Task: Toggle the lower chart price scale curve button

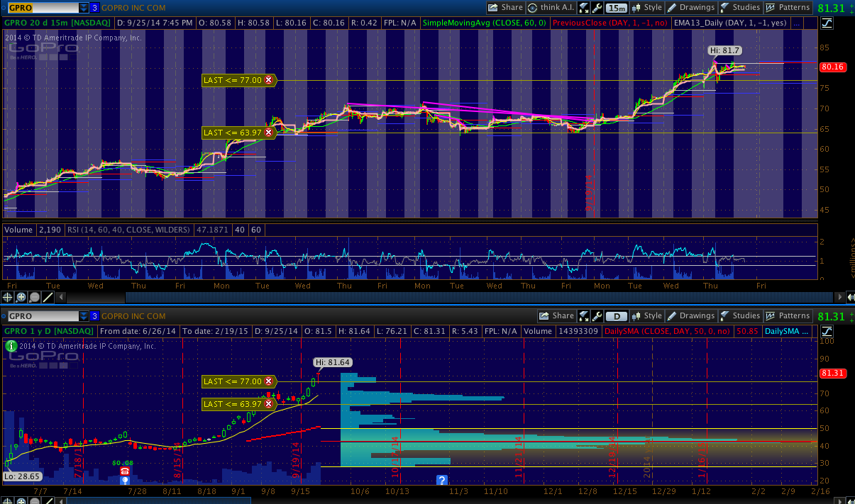Action: tap(827, 331)
